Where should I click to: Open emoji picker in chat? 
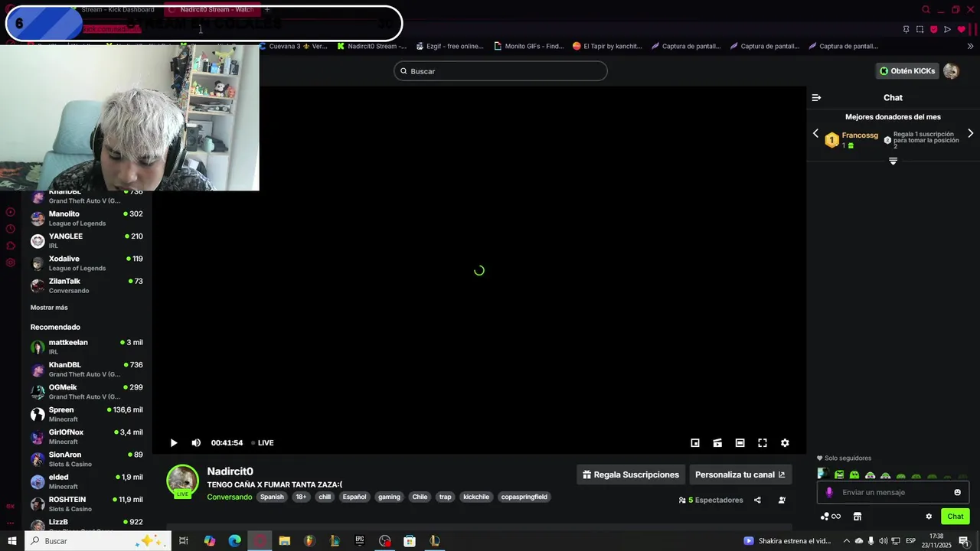pyautogui.click(x=957, y=492)
